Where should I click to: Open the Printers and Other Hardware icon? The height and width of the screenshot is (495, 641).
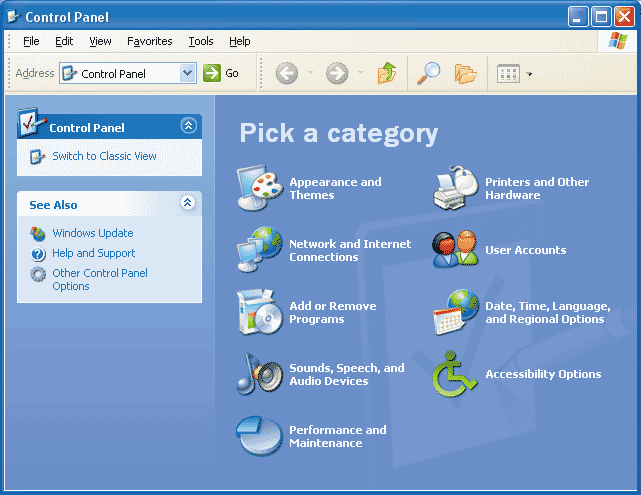tap(455, 188)
